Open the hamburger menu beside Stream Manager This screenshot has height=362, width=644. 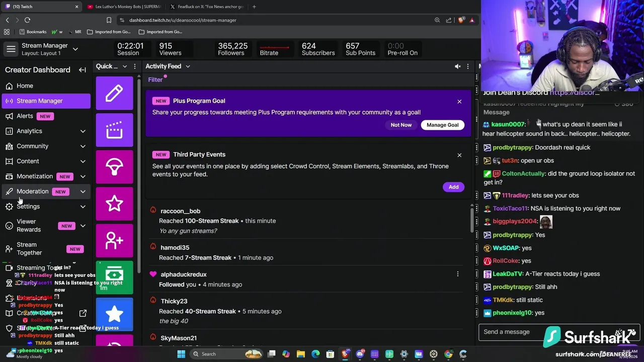tap(11, 49)
